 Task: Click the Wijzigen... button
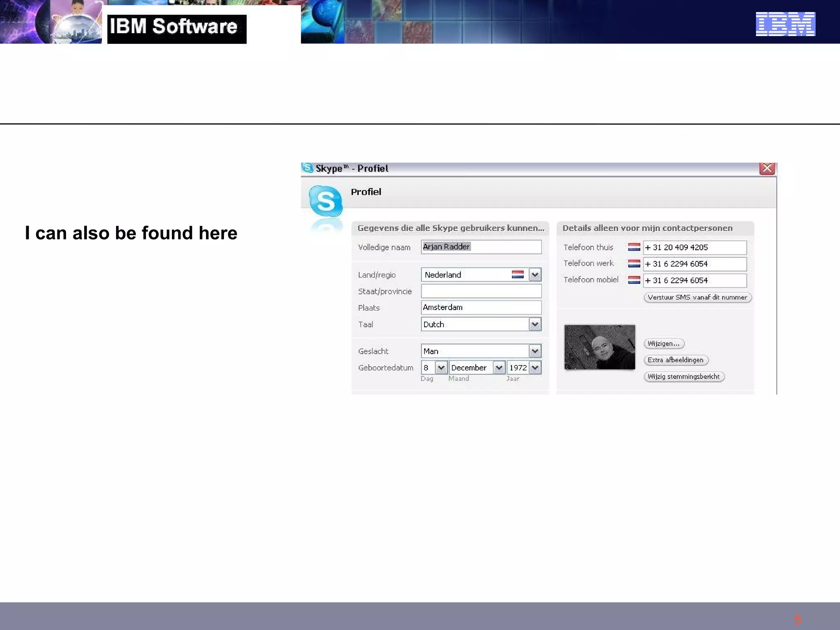pos(664,344)
